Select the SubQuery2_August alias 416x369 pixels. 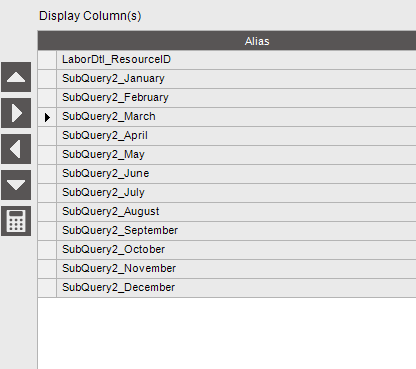(x=111, y=211)
